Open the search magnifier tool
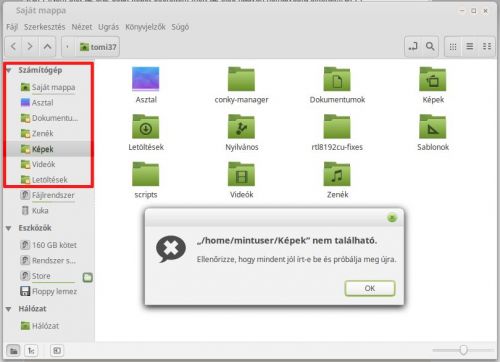500x362 pixels. (430, 46)
